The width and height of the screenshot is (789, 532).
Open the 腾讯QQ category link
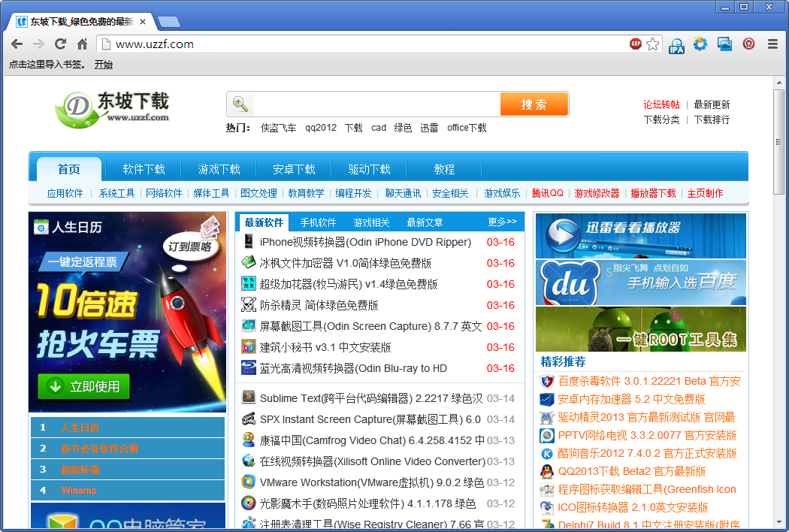[548, 193]
